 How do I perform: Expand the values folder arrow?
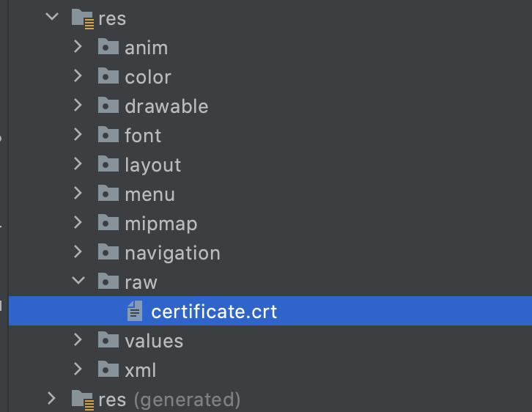pos(78,339)
